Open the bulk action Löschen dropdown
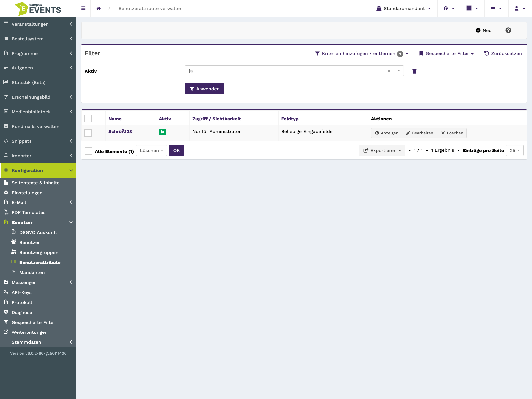Screen dimensions: 532x399 (151, 150)
